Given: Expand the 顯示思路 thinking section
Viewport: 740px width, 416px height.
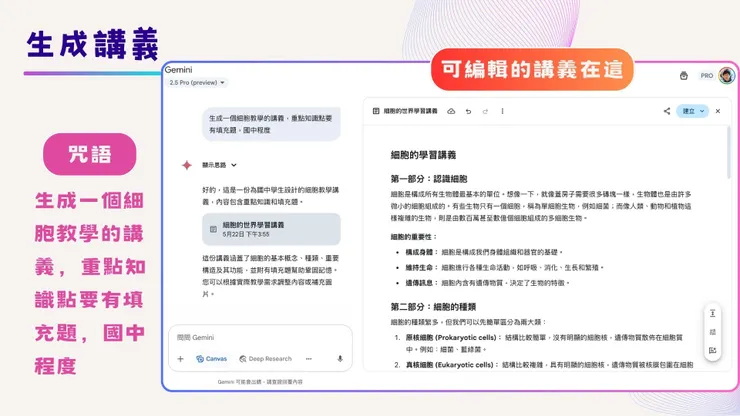Looking at the screenshot, I should (219, 165).
